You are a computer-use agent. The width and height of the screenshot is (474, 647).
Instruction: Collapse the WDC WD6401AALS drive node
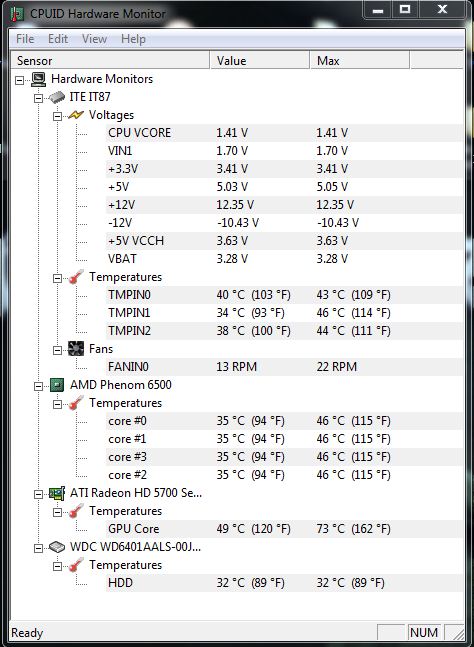[38, 548]
